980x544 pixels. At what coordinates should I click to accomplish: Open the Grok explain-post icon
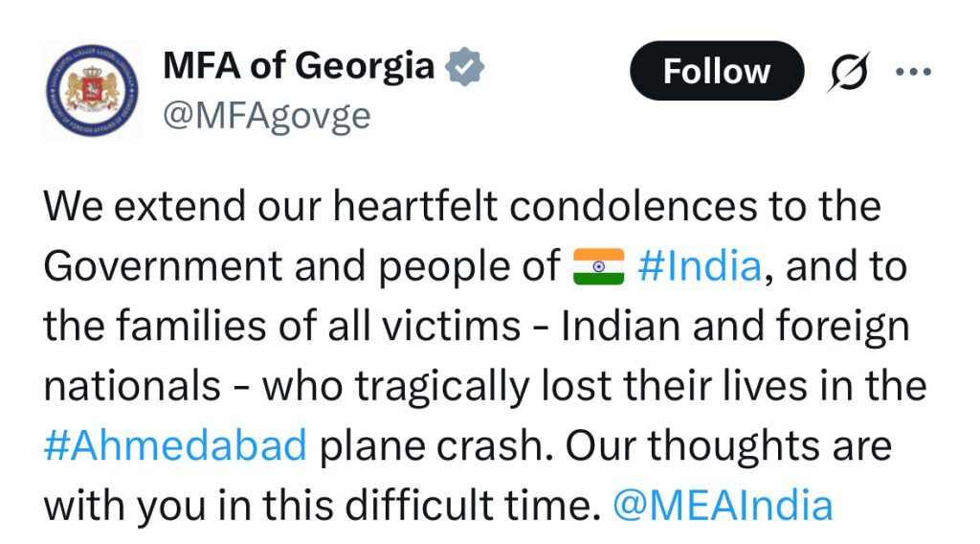pyautogui.click(x=849, y=71)
